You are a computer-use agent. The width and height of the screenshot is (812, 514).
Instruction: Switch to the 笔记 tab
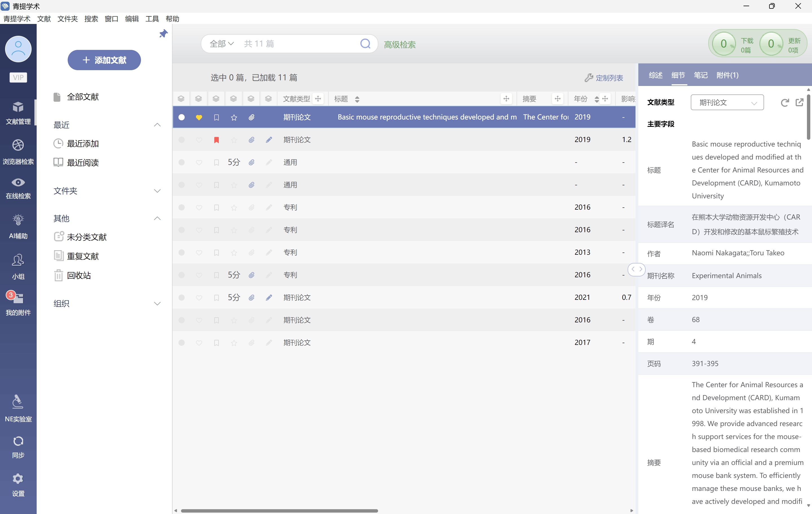(700, 75)
